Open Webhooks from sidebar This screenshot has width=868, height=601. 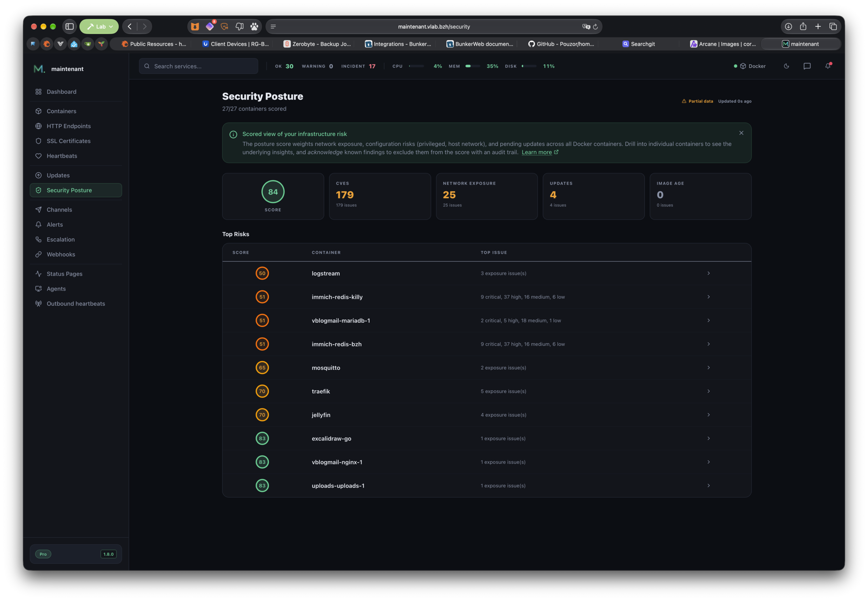pos(76,254)
